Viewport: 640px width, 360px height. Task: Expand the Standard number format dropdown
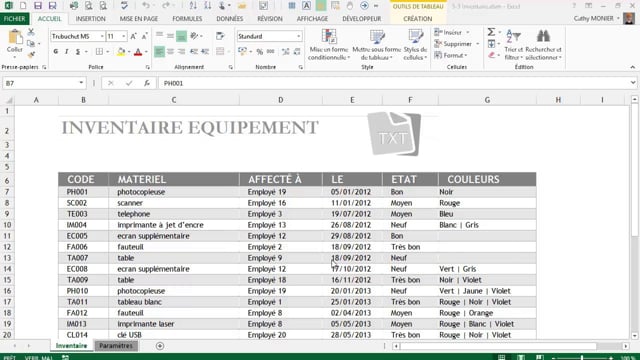[x=299, y=36]
